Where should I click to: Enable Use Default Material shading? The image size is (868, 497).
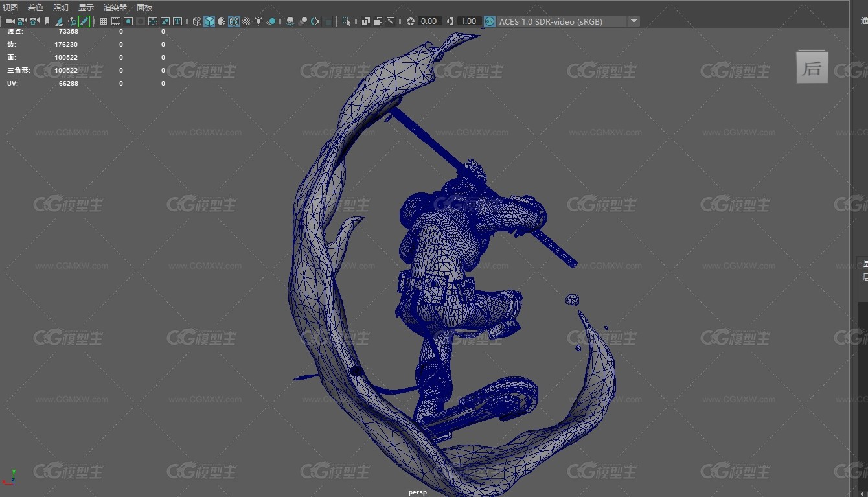[222, 21]
